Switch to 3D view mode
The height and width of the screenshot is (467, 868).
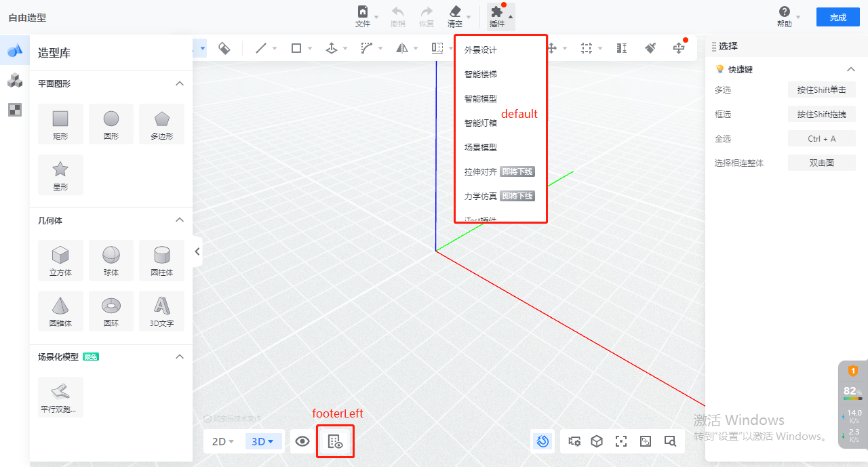coord(262,441)
